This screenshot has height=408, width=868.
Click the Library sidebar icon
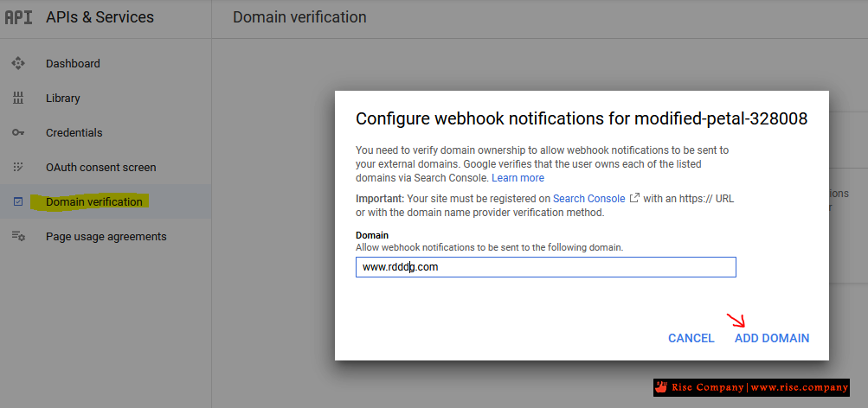(18, 98)
